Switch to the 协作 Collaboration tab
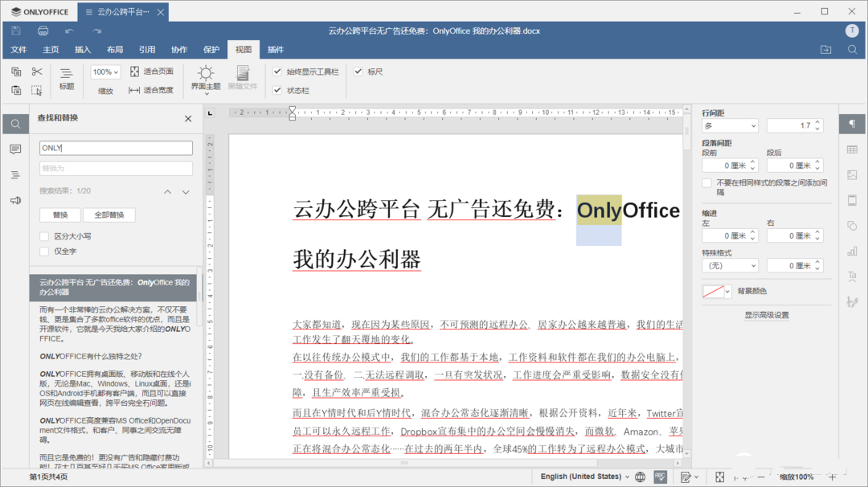 [x=178, y=50]
